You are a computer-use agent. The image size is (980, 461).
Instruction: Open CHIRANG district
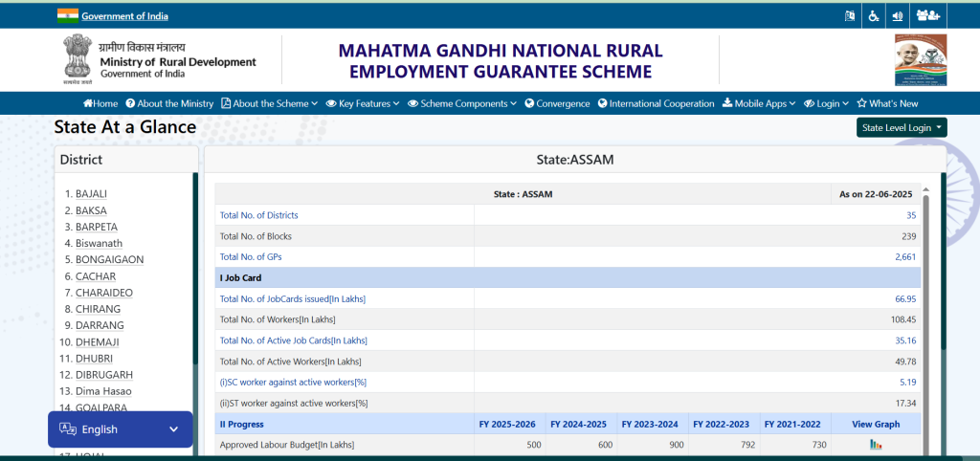(99, 309)
